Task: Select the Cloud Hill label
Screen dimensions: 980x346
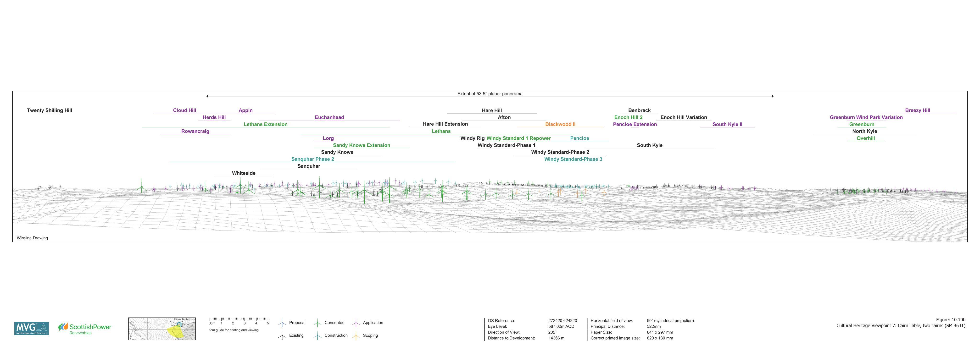Action: pyautogui.click(x=184, y=111)
